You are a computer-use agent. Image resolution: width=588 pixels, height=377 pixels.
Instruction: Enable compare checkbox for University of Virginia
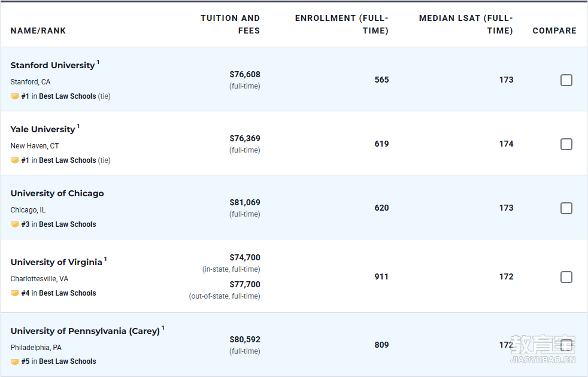[x=566, y=277]
